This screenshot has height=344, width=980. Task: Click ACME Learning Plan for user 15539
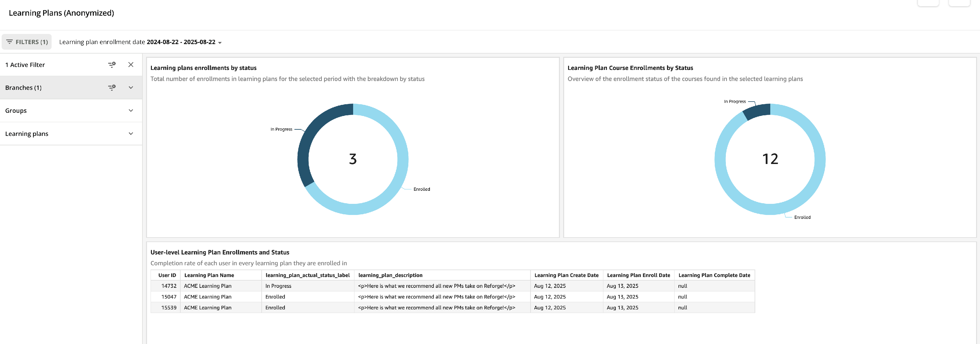point(208,307)
